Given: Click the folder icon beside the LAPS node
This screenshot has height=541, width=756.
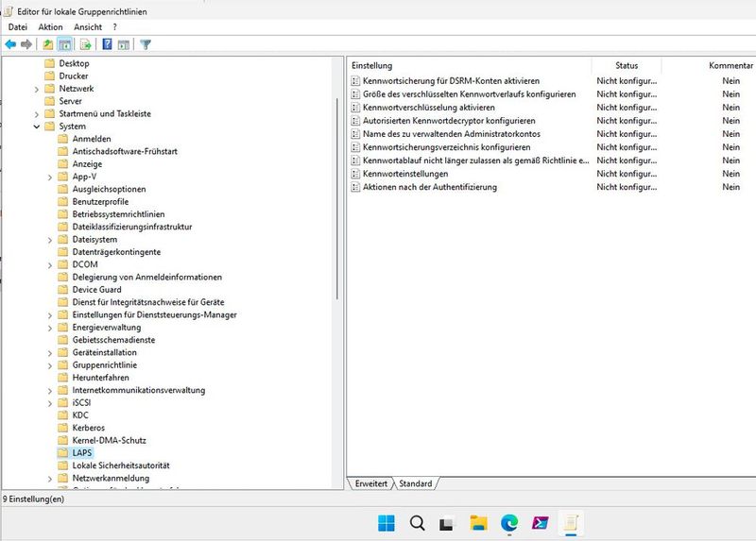Looking at the screenshot, I should [x=62, y=453].
